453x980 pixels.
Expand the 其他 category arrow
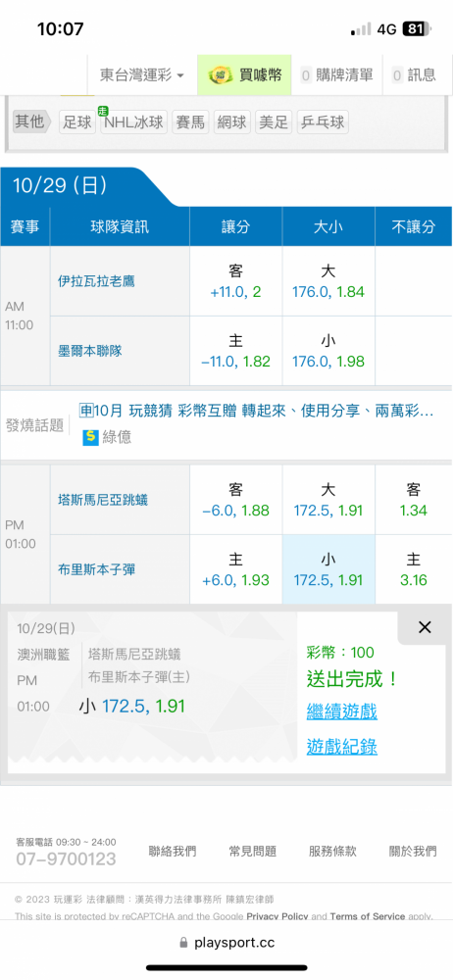coord(32,122)
